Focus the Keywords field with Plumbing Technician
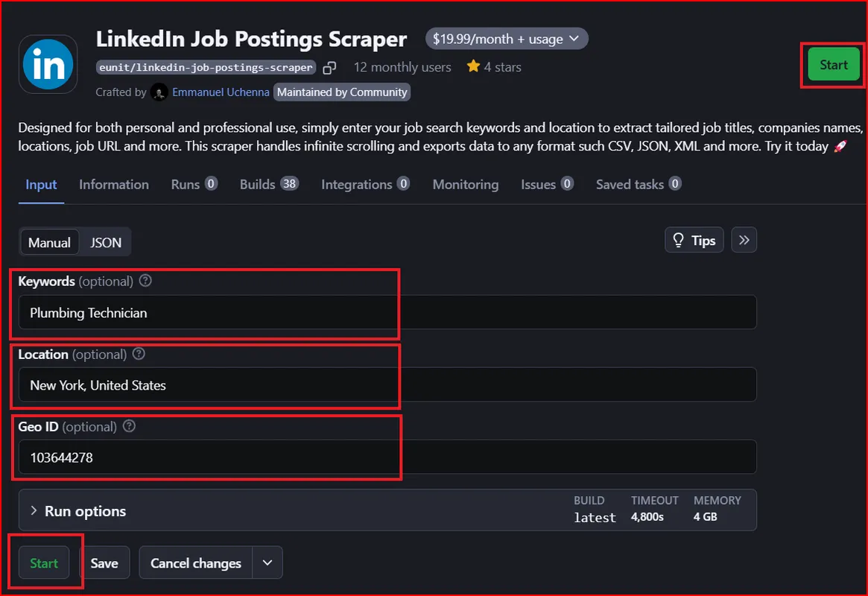Viewport: 868px width, 596px height. (x=387, y=312)
